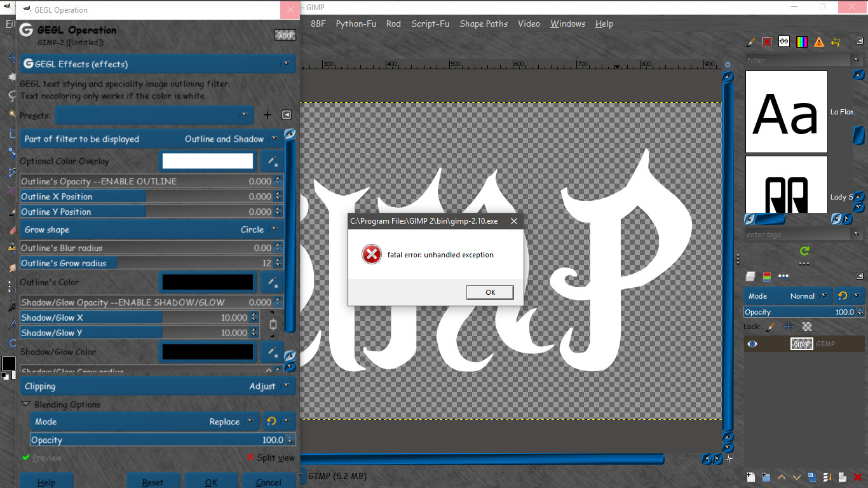
Task: Select the La Flan font thumbnail
Action: 787,112
